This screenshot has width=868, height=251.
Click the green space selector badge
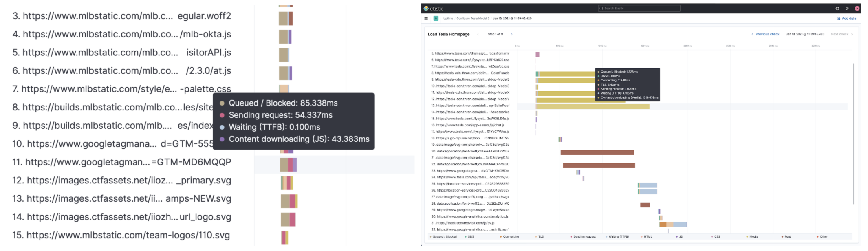[x=436, y=18]
